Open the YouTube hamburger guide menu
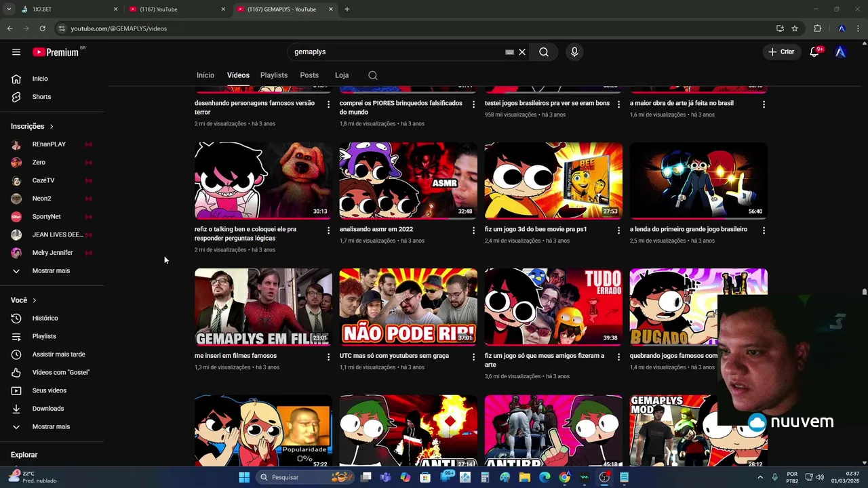The width and height of the screenshot is (868, 488). (16, 52)
